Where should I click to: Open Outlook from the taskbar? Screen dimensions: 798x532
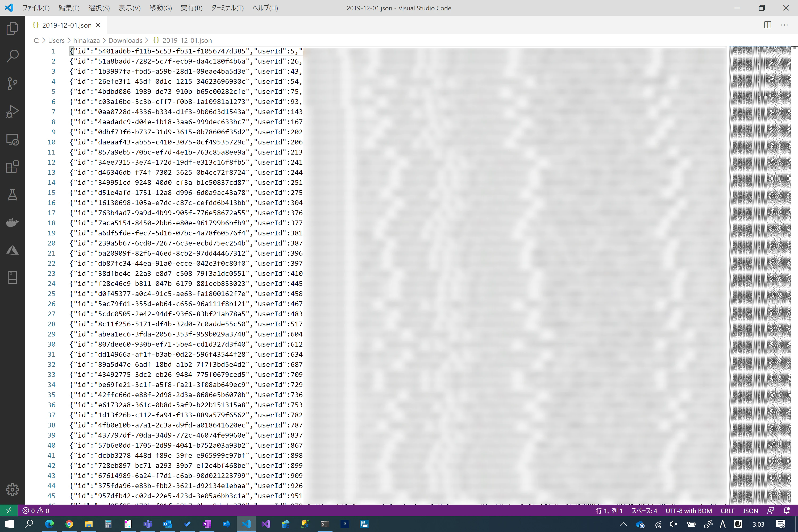click(167, 524)
